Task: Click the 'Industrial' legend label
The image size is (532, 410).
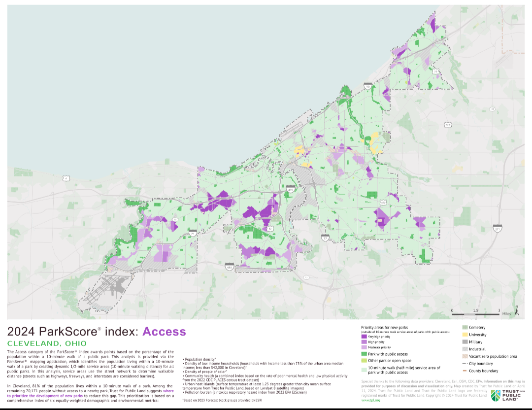Action: click(477, 349)
